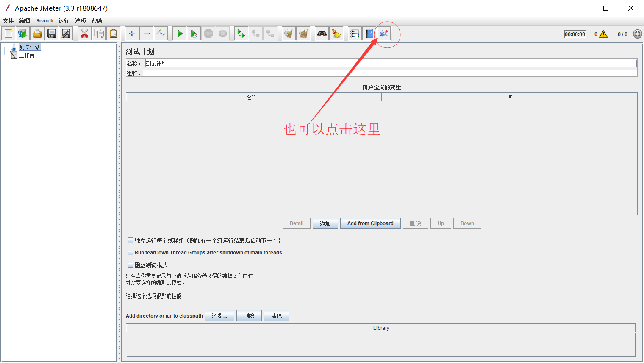The width and height of the screenshot is (644, 363).
Task: Collapse all nodes with the minus icon
Action: [x=147, y=34]
